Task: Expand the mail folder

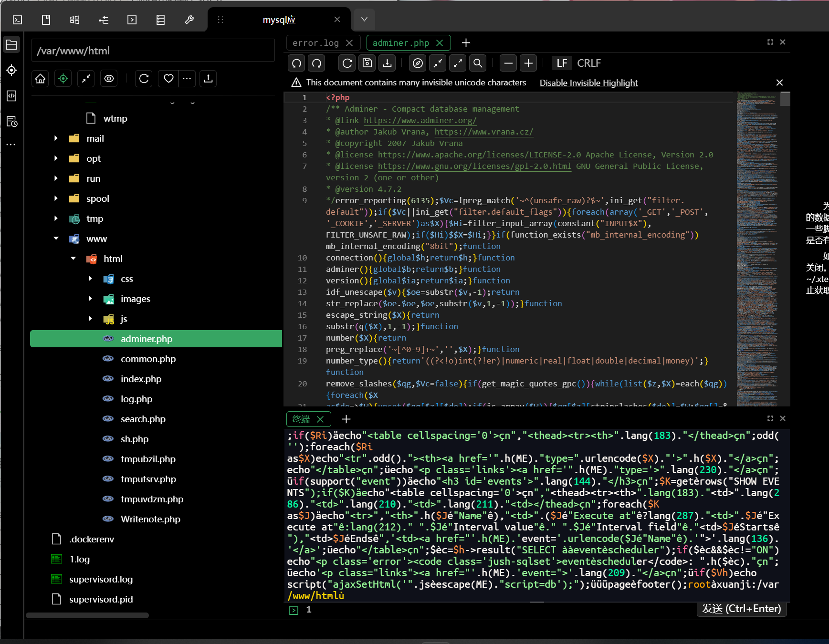Action: 56,138
